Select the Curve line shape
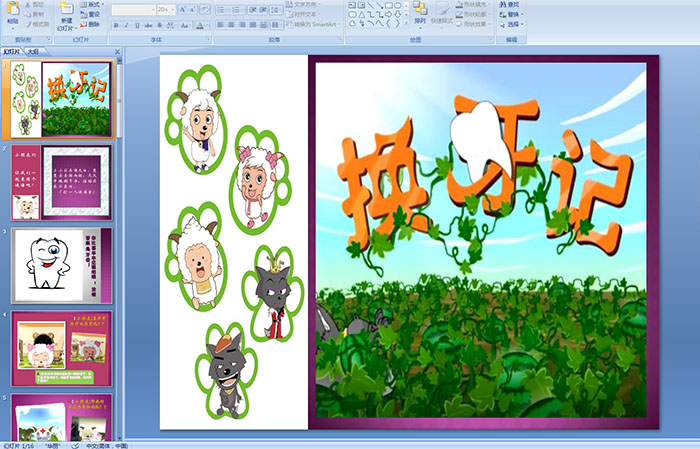The height and width of the screenshot is (449, 700). pyautogui.click(x=379, y=23)
